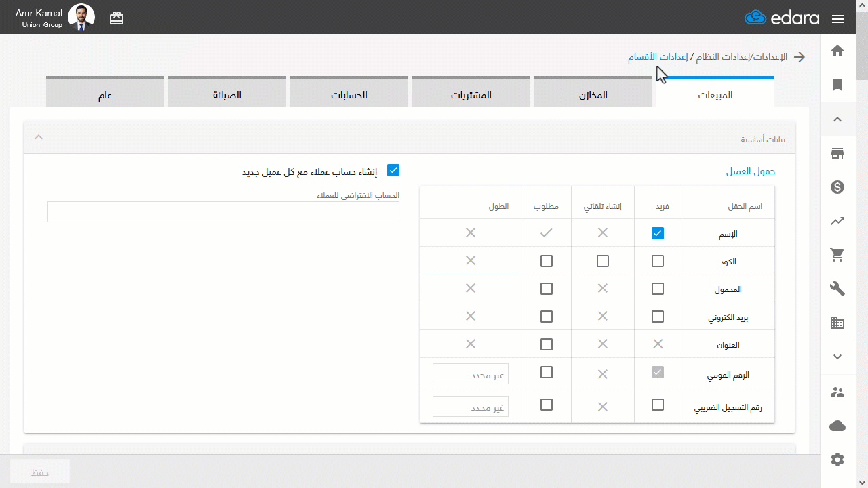The image size is (868, 488).
Task: Click Amr Kamal profile avatar
Action: point(81,17)
